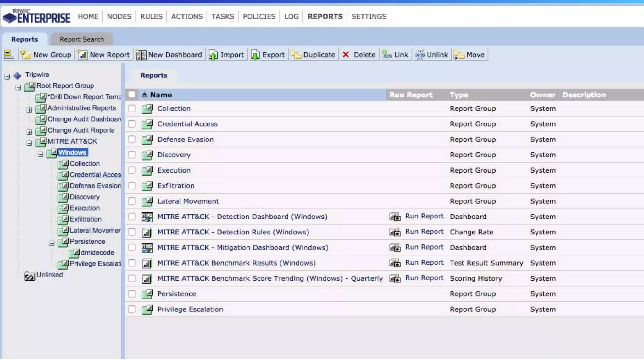
Task: Click the New Group toolbar icon
Action: click(x=25, y=55)
